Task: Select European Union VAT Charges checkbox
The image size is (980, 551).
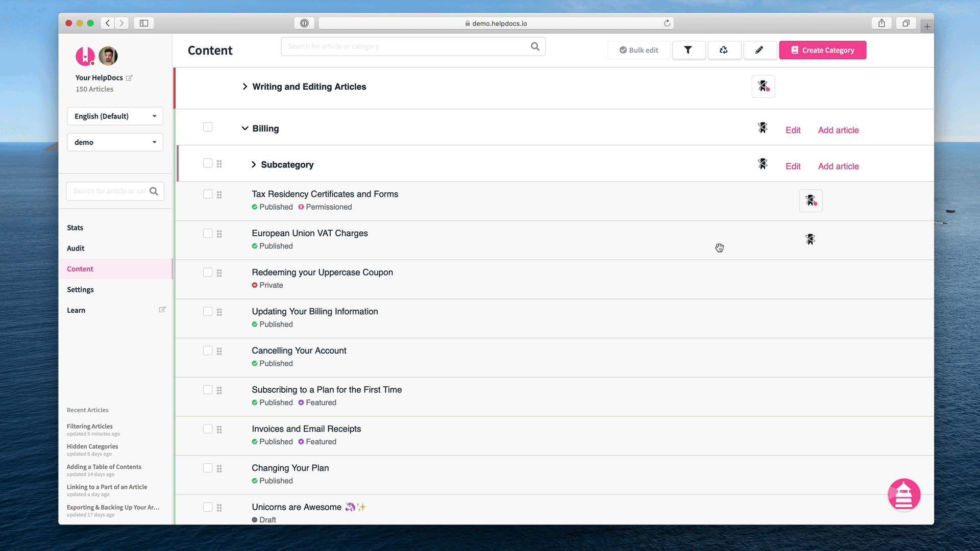Action: [x=208, y=233]
